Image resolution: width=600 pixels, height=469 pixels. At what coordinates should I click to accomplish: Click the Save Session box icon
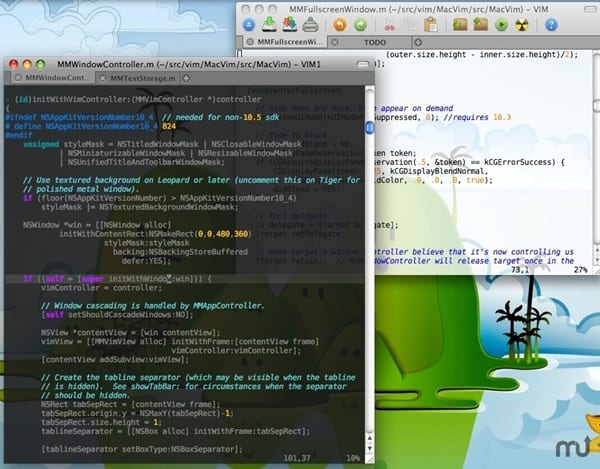point(481,24)
